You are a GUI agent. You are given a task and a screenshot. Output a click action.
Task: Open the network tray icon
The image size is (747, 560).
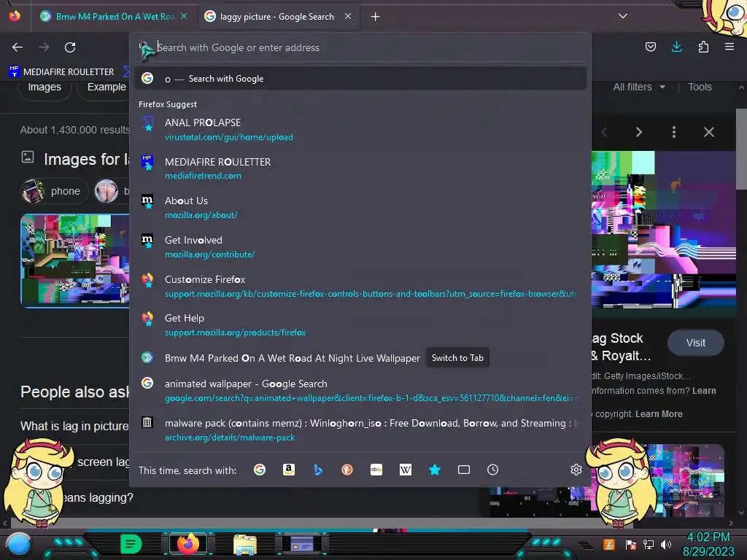(x=649, y=544)
